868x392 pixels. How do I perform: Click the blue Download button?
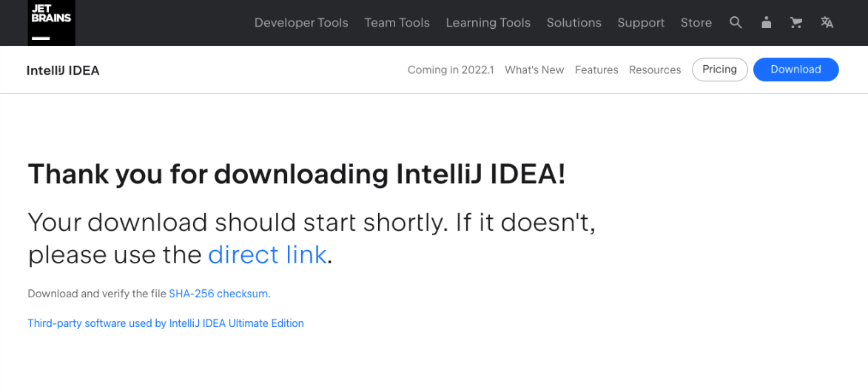(x=796, y=70)
